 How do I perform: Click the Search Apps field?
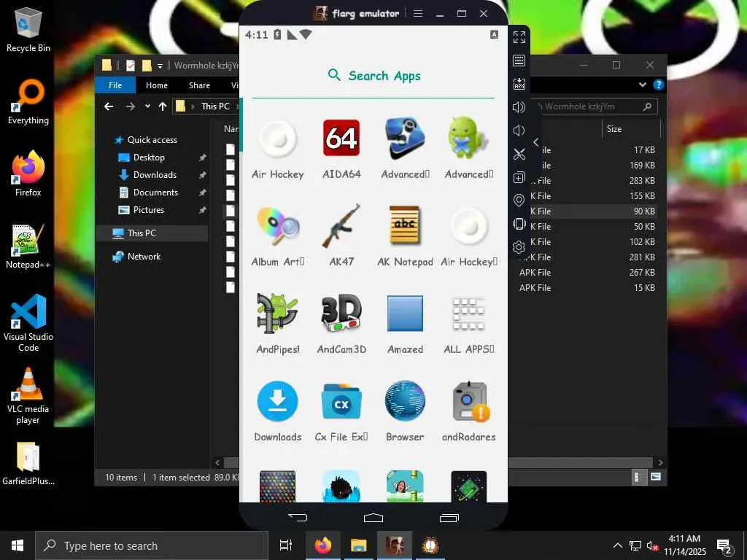pyautogui.click(x=373, y=76)
